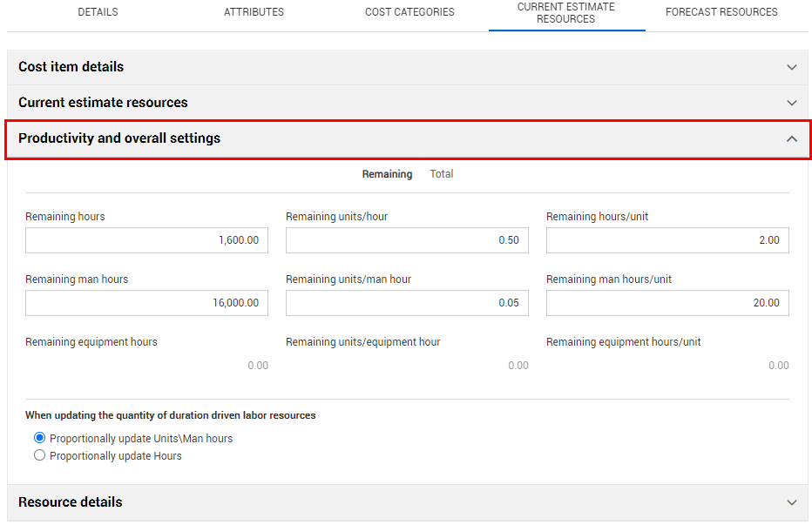Open the Forecast Resources tab
The height and width of the screenshot is (525, 812).
(721, 12)
